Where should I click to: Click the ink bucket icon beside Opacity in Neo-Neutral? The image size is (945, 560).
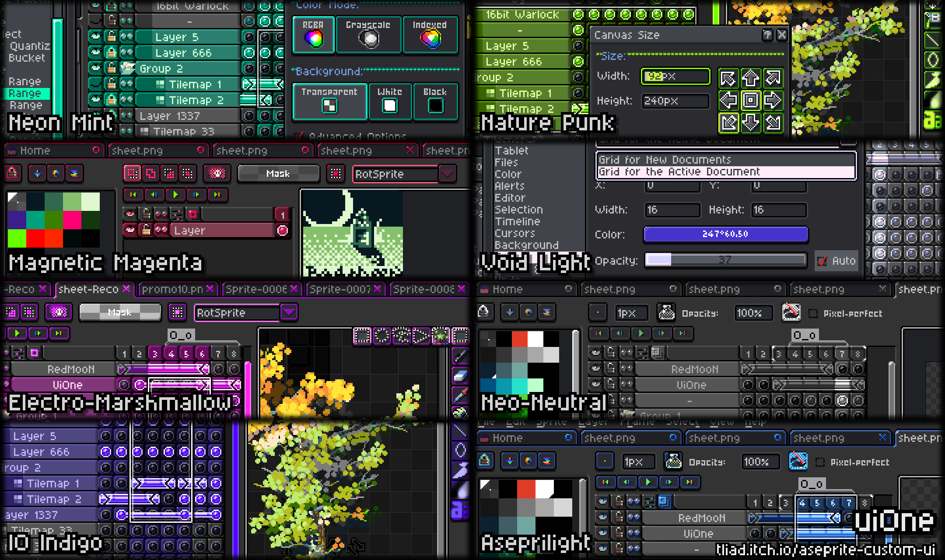(666, 312)
